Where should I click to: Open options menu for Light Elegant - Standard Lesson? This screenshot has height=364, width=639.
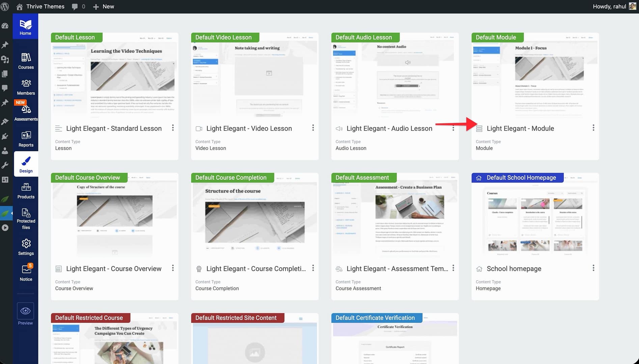(x=173, y=128)
